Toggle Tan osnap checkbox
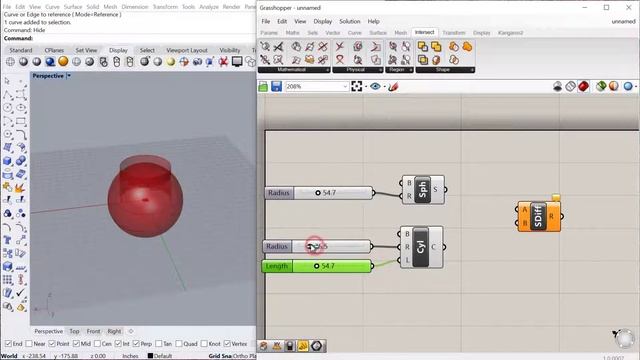The image size is (640, 360). 159,344
